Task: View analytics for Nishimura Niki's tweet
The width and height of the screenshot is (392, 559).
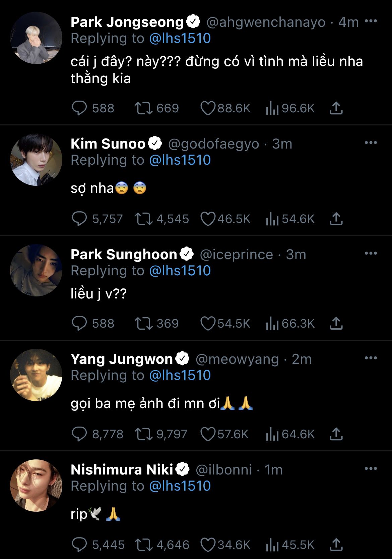Action: pyautogui.click(x=272, y=545)
